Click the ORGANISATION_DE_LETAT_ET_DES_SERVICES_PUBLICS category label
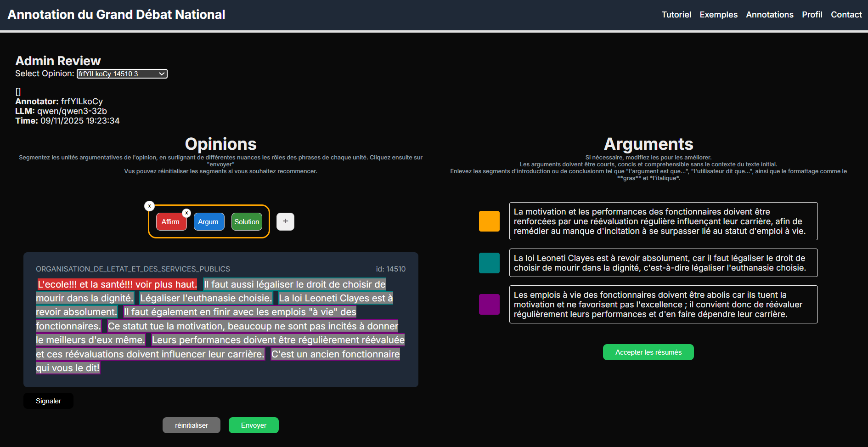This screenshot has width=868, height=447. (x=133, y=269)
